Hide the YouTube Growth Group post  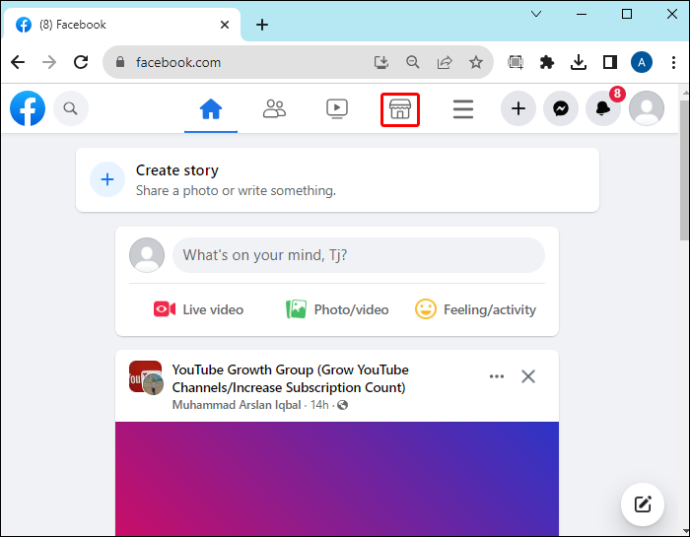pyautogui.click(x=528, y=376)
